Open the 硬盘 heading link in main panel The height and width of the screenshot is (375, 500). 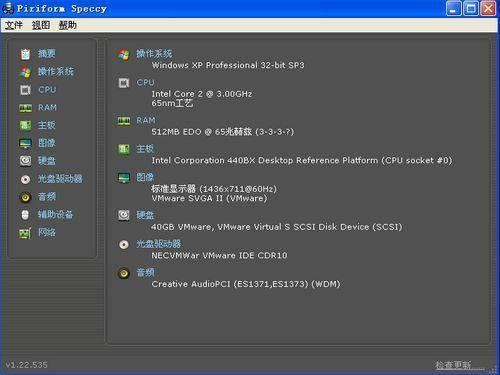(x=145, y=215)
